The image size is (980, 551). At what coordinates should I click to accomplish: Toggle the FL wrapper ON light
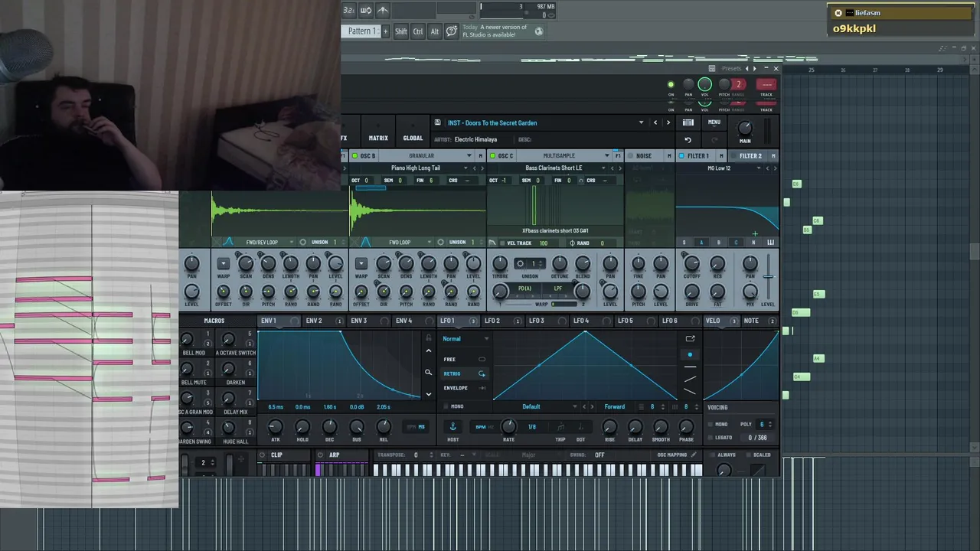(x=671, y=85)
